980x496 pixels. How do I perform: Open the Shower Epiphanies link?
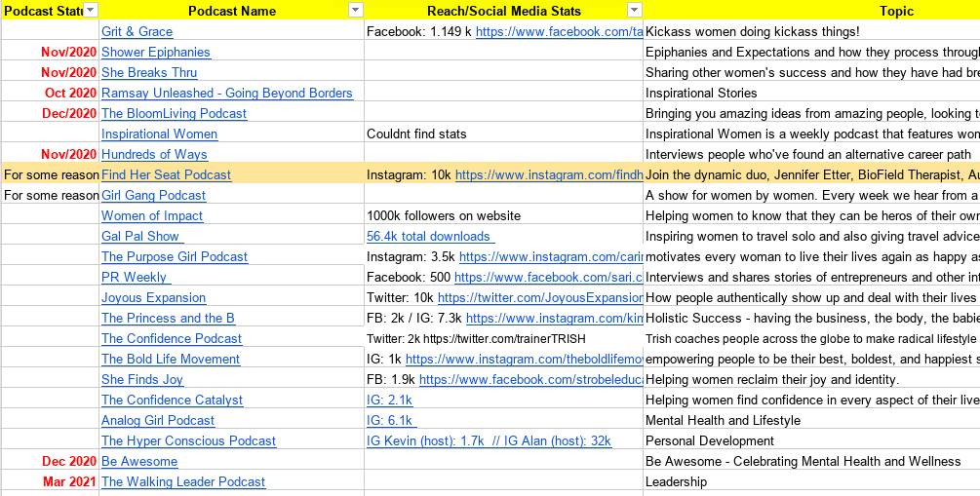[156, 52]
